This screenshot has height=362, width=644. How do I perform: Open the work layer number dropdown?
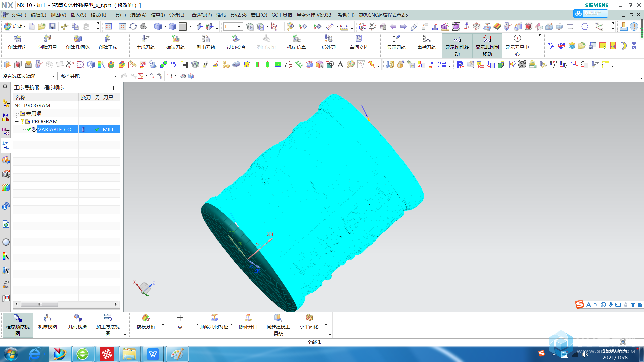tap(233, 26)
